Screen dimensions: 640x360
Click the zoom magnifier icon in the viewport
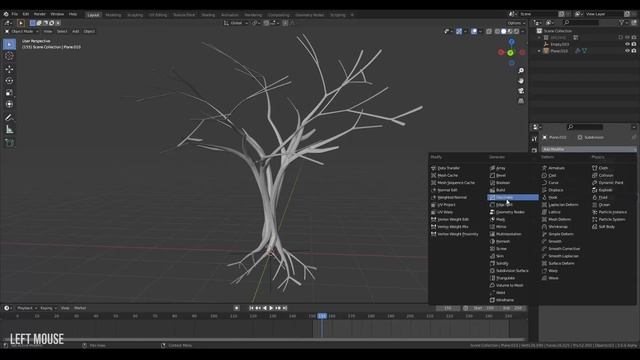tap(521, 71)
